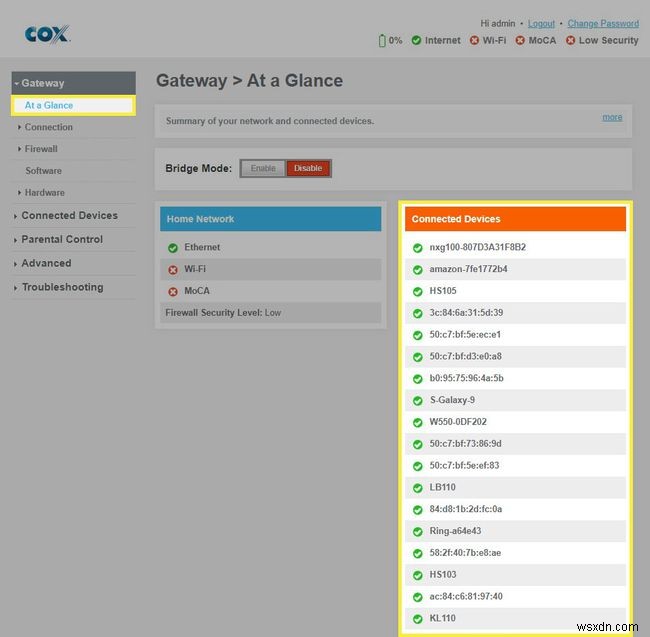The height and width of the screenshot is (637, 650).
Task: Click the green check beside amazon-7fe1772b4
Action: (417, 270)
